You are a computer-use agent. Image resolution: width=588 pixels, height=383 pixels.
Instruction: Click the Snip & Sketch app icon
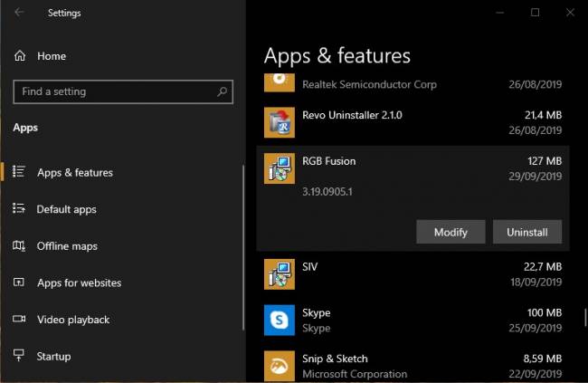pos(280,365)
